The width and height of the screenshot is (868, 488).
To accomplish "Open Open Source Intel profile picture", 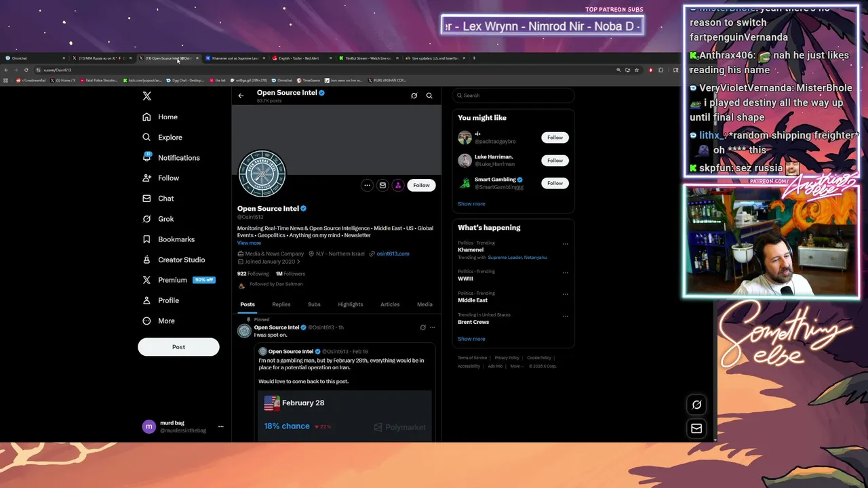I will [x=262, y=174].
